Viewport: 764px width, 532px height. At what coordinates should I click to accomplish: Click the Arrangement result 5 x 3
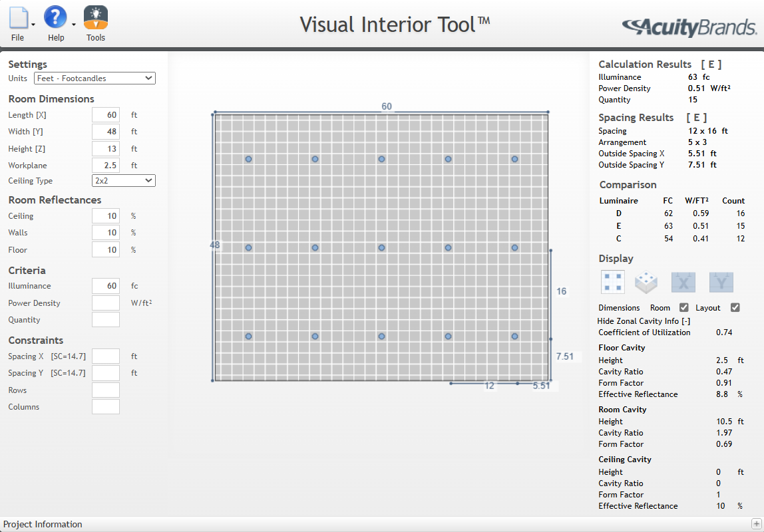coord(697,142)
